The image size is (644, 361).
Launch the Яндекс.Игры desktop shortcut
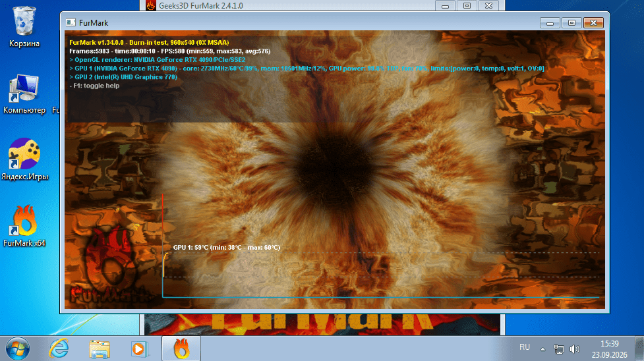(x=24, y=159)
